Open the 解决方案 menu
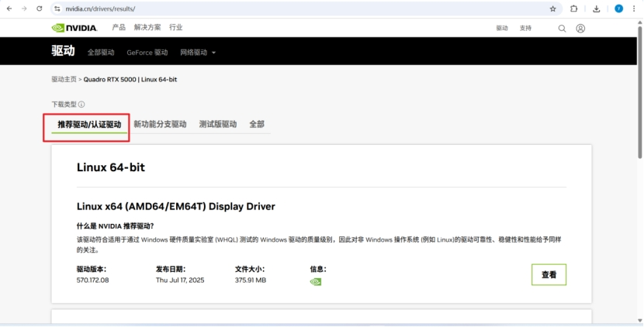 point(147,27)
